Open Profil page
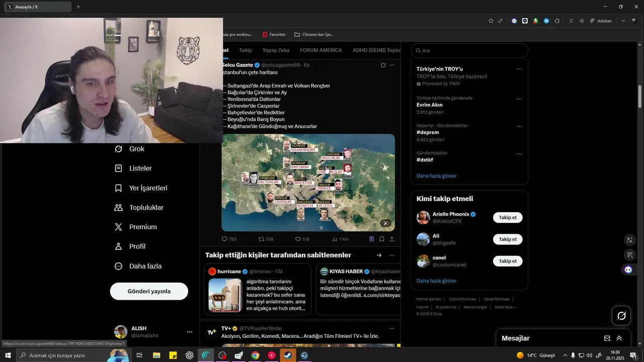This screenshot has width=644, height=362. [x=130, y=246]
